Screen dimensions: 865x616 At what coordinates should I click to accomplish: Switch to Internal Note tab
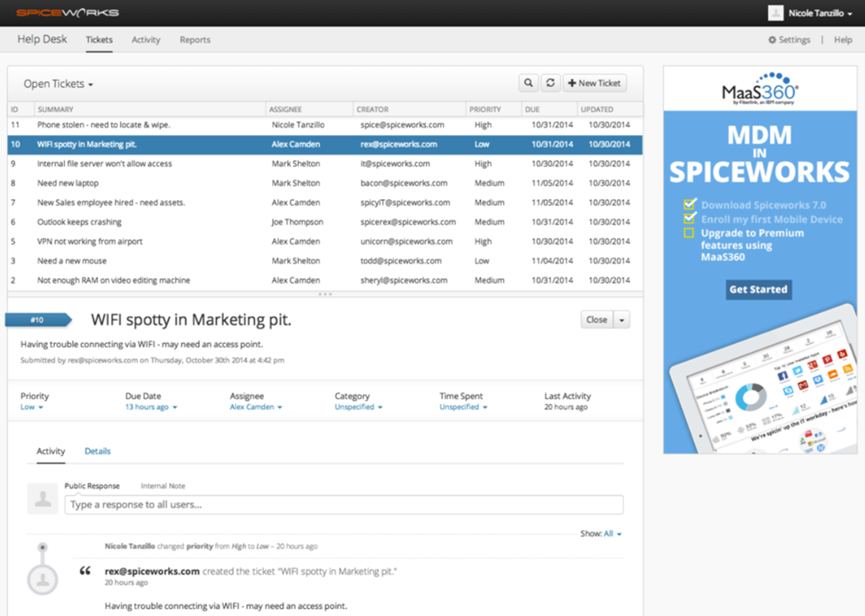(x=163, y=486)
